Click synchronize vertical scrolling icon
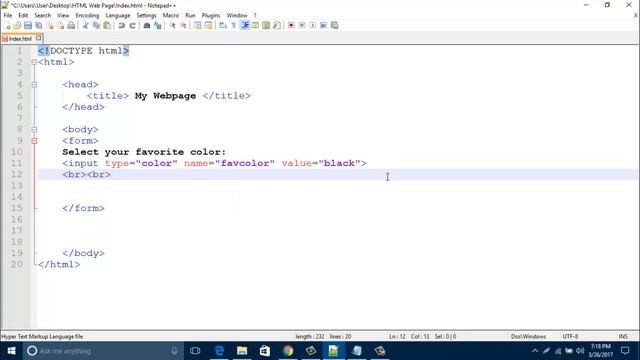The image size is (640, 360). (x=198, y=25)
